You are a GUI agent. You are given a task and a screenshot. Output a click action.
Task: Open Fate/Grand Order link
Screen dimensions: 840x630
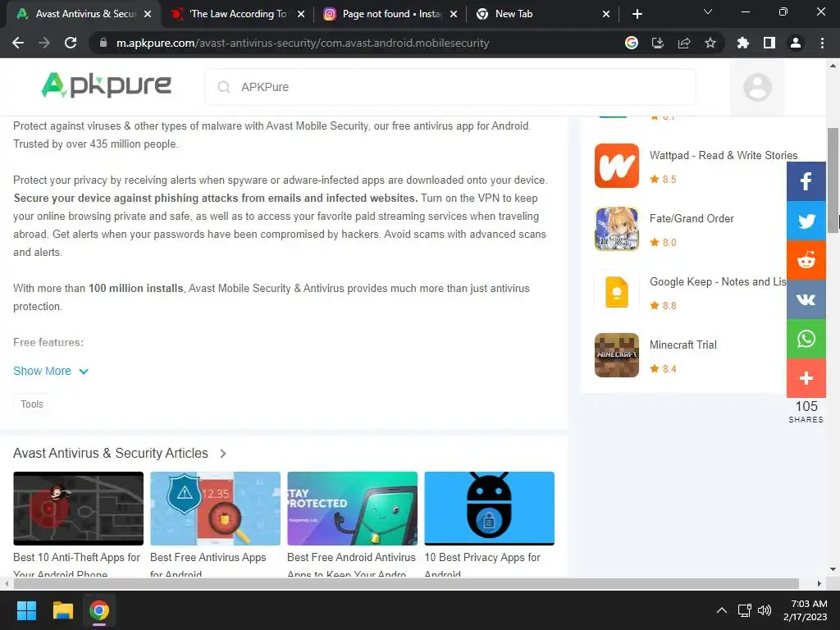[692, 218]
